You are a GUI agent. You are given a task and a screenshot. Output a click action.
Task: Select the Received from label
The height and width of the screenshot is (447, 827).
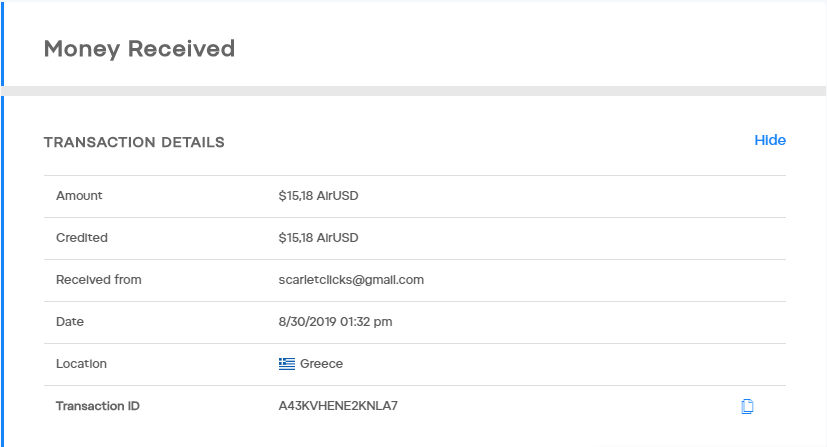(x=99, y=280)
